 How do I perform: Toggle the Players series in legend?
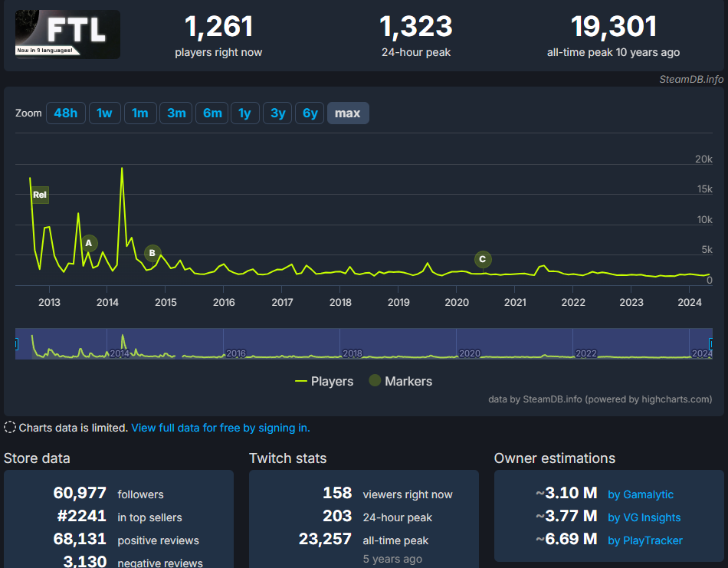(x=324, y=381)
